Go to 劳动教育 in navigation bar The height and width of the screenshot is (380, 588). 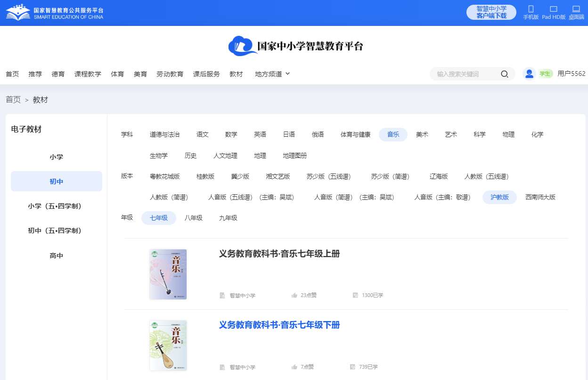[170, 74]
